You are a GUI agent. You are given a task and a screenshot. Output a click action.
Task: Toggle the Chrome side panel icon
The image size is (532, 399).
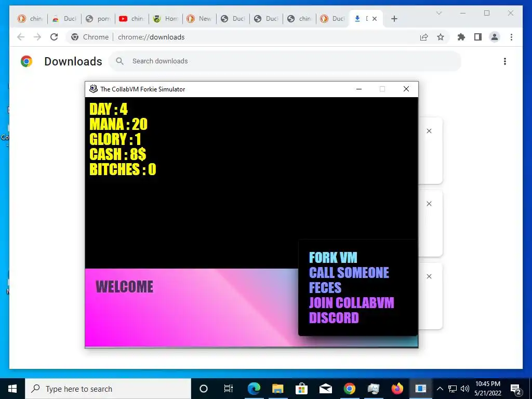click(x=478, y=37)
